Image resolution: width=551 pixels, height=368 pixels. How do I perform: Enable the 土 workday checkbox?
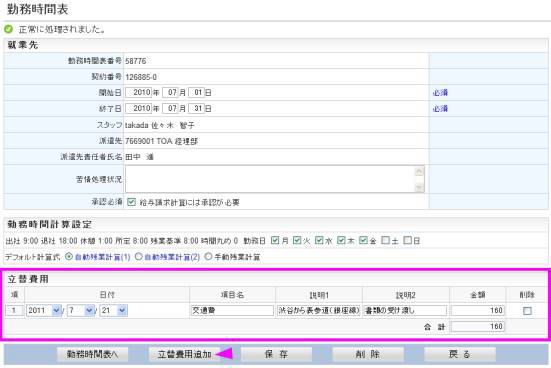coord(385,240)
